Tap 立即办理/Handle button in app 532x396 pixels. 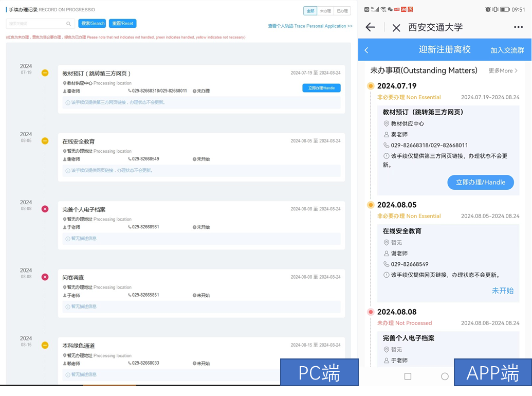click(481, 182)
